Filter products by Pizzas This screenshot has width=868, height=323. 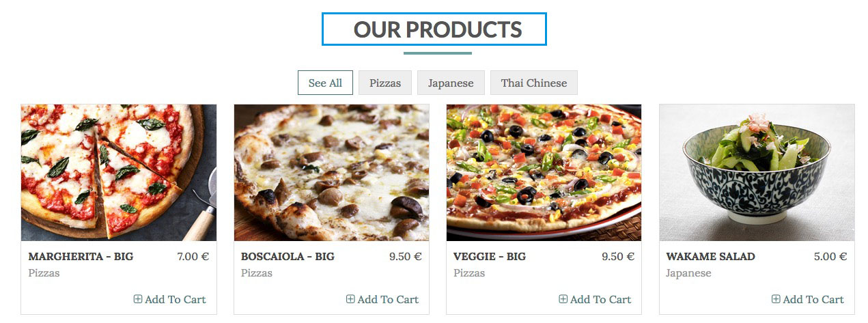[x=385, y=83]
